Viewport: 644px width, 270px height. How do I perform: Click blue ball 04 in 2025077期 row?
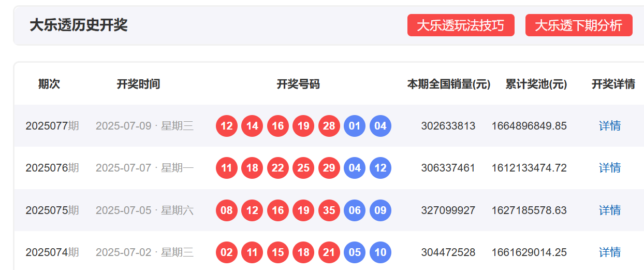[380, 126]
